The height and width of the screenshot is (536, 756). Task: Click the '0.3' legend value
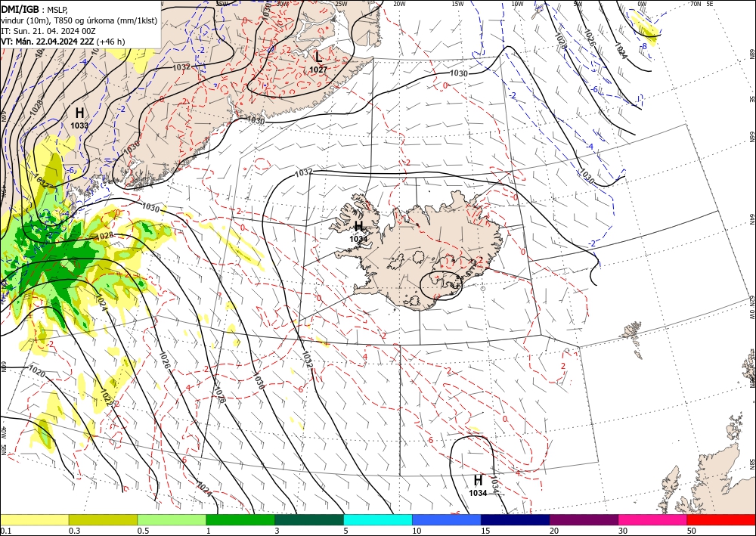74,531
